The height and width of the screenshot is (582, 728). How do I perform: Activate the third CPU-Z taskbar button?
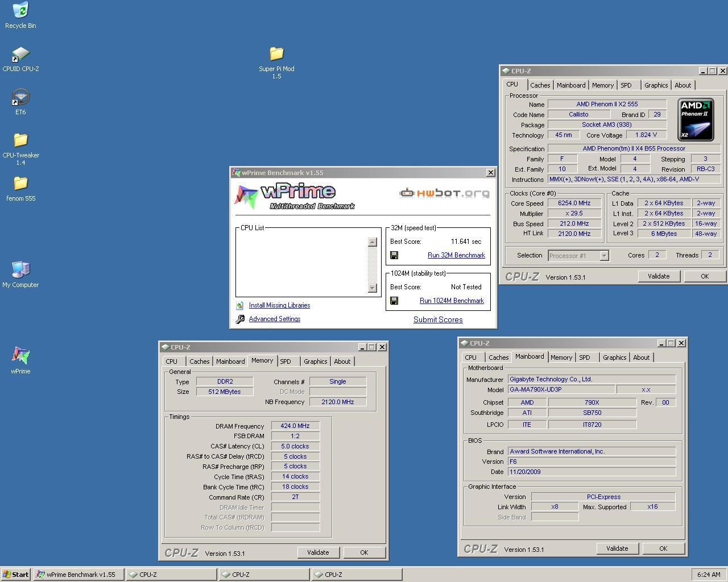(357, 575)
